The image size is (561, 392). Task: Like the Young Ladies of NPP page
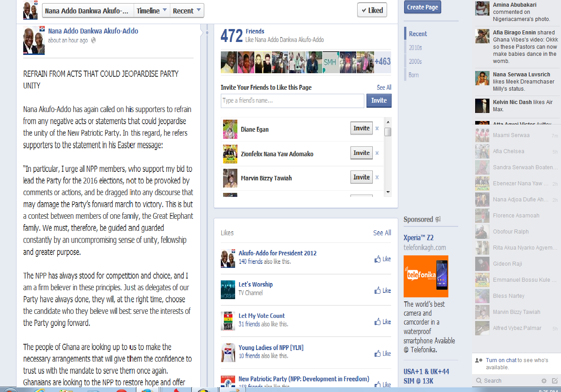(383, 353)
